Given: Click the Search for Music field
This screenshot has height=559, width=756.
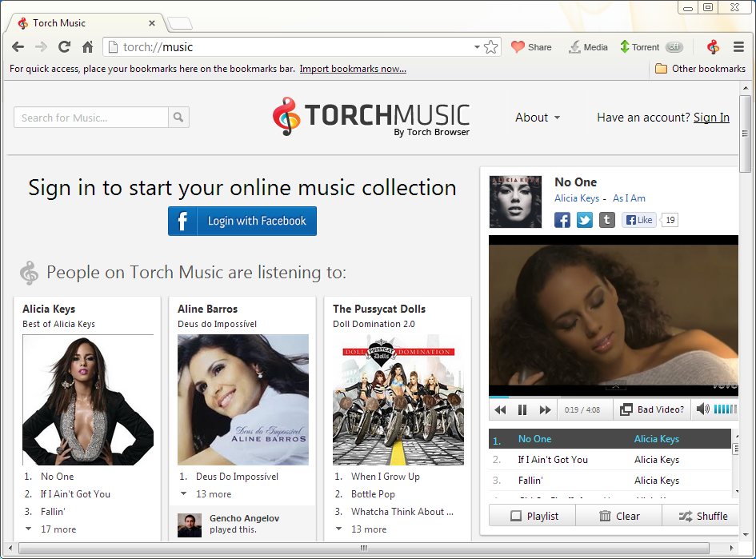Looking at the screenshot, I should (91, 118).
